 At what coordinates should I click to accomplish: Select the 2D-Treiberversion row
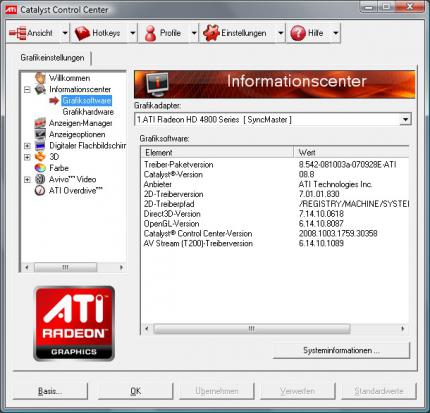[x=275, y=194]
